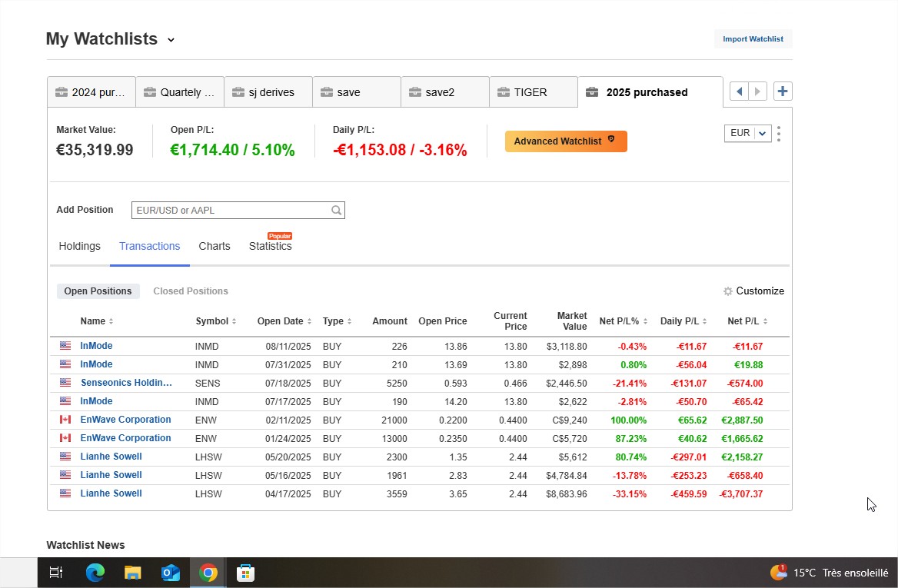
Task: Open the Statistics tab with Popular badge
Action: pos(270,246)
